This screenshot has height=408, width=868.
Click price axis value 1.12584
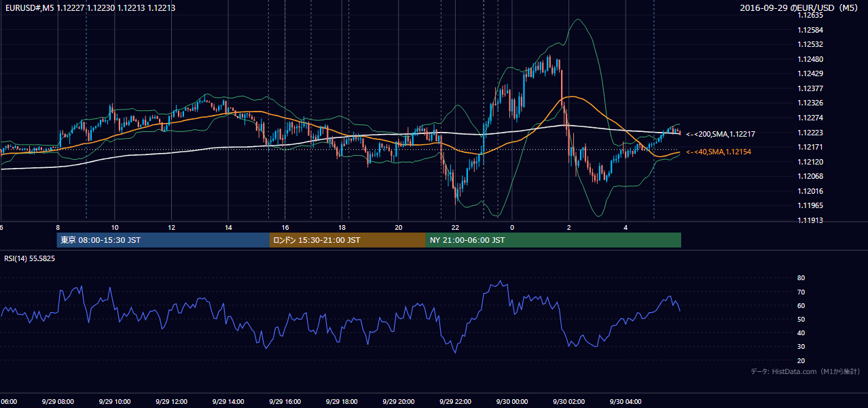[810, 30]
